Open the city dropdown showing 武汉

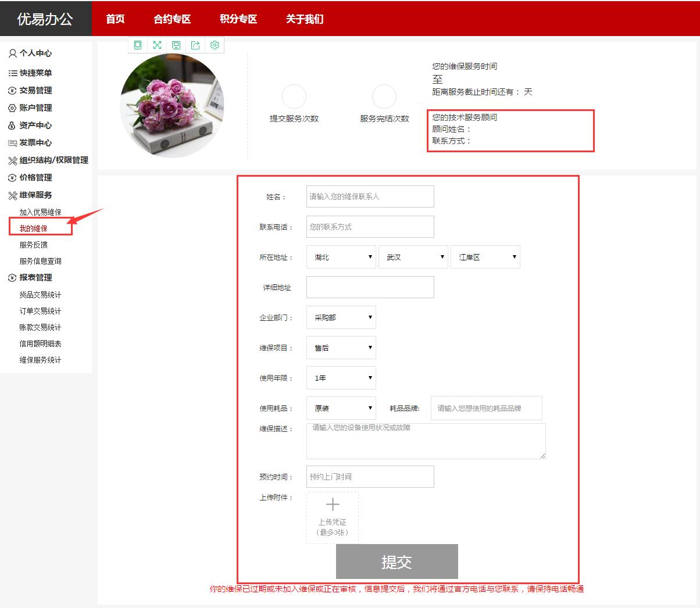click(413, 257)
